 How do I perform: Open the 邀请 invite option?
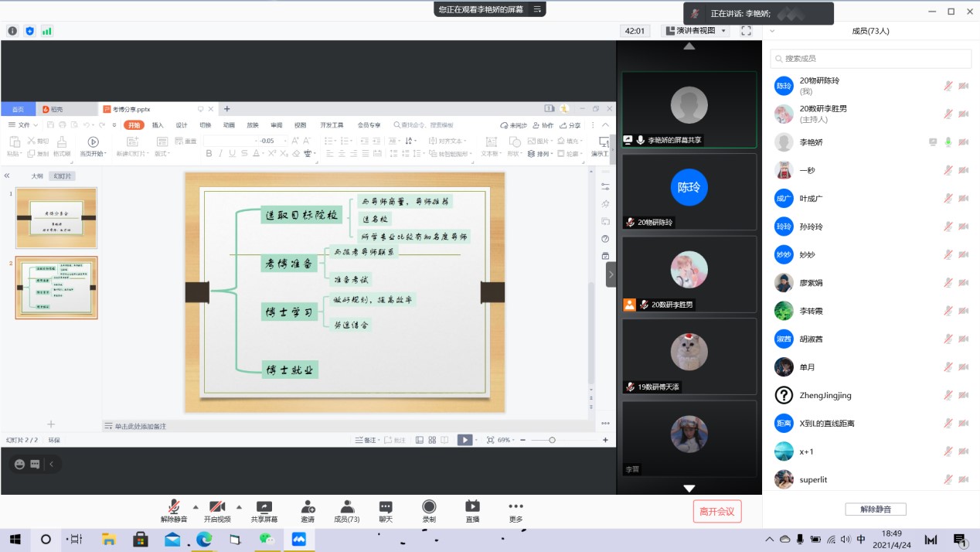pyautogui.click(x=308, y=511)
